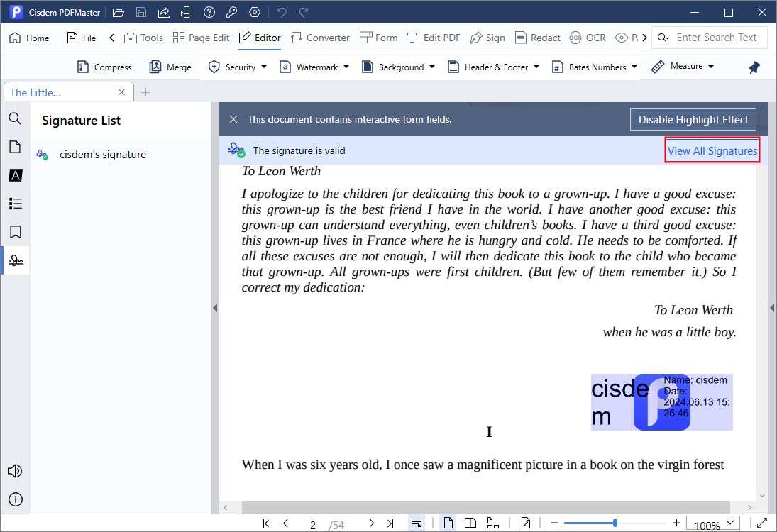Open the Edit PDF tab
The image size is (777, 532).
coord(434,38)
